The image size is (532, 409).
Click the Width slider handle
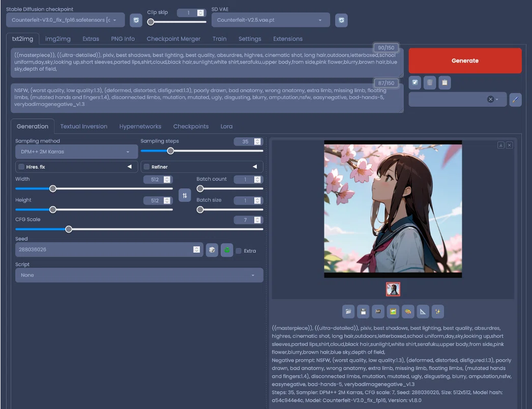click(52, 189)
